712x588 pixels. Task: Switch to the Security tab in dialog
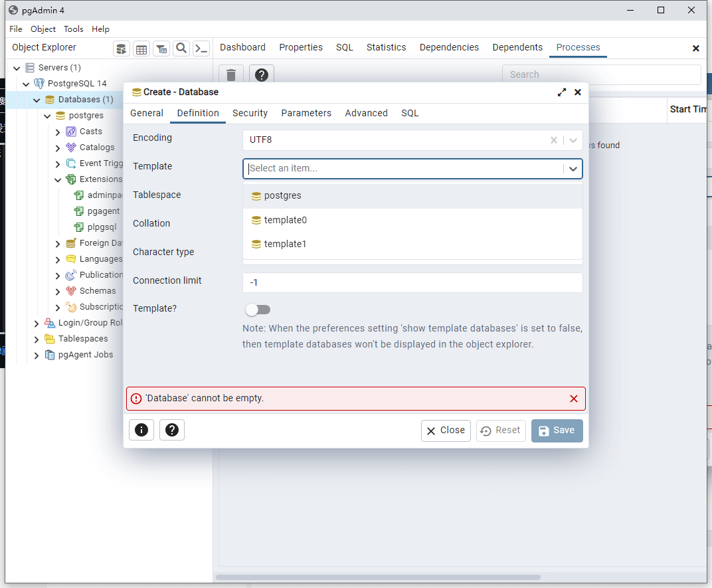[x=250, y=113]
